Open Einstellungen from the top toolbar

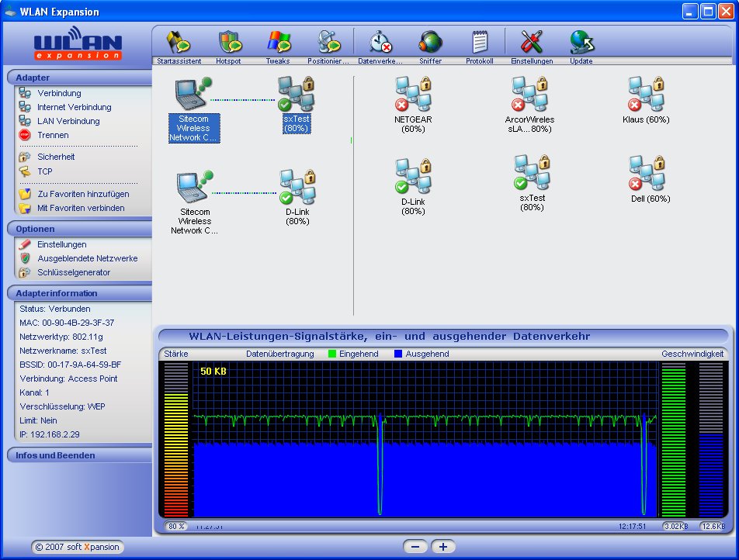click(532, 42)
